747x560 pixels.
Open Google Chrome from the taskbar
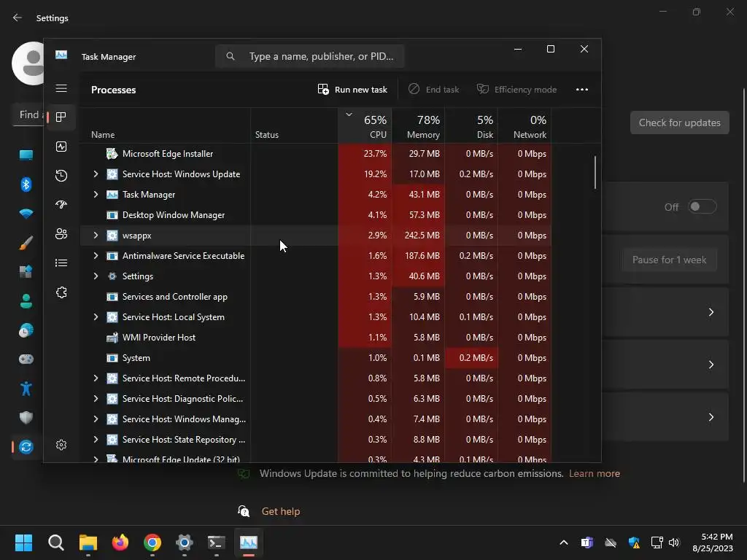(x=152, y=542)
